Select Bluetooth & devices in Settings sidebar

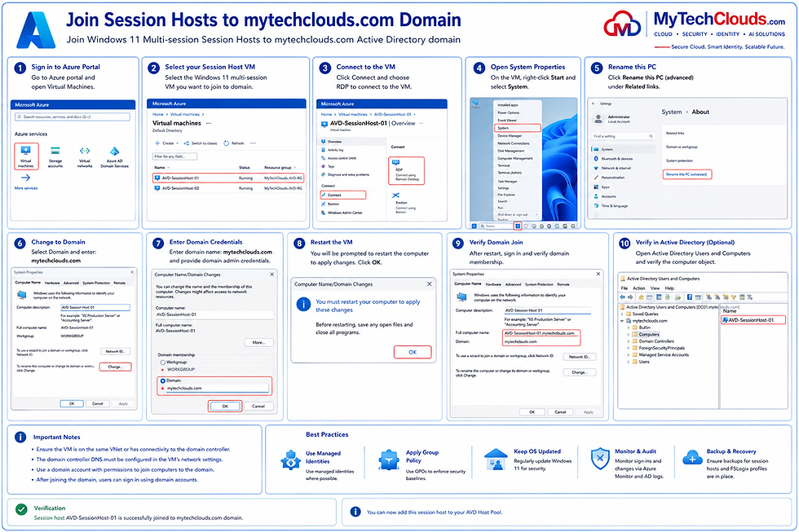pos(613,159)
